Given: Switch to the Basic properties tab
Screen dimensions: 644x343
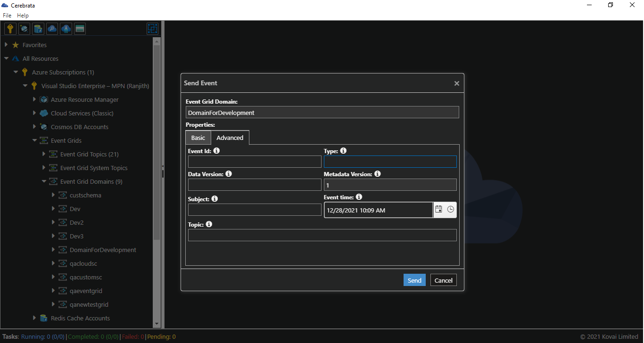Looking at the screenshot, I should tap(198, 138).
